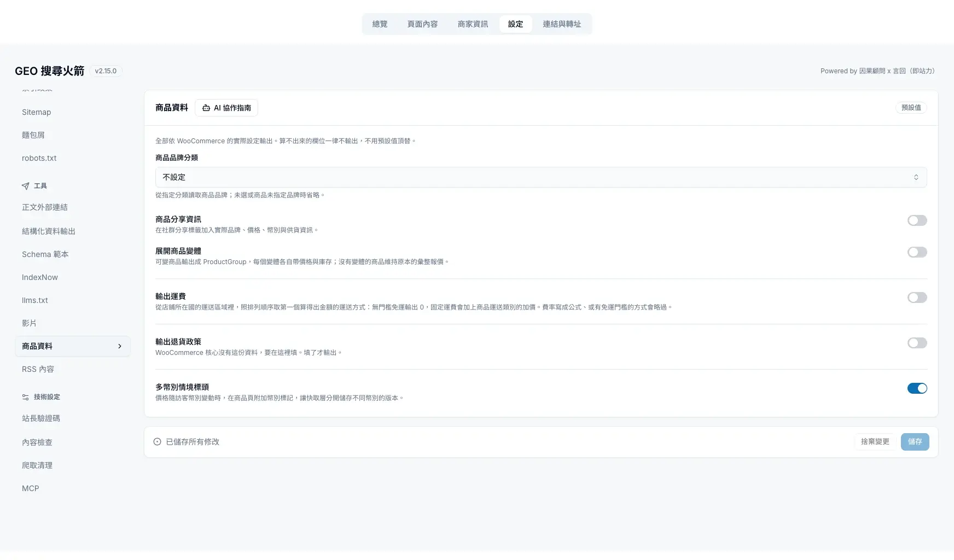This screenshot has height=560, width=954.
Task: Click the sliders icon beside 技術設定
Action: pyautogui.click(x=25, y=397)
